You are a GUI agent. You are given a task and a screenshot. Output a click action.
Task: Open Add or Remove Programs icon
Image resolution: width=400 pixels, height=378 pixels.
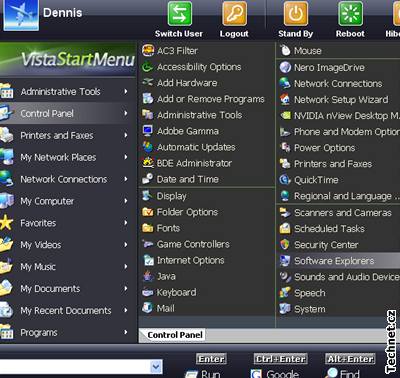coord(148,99)
